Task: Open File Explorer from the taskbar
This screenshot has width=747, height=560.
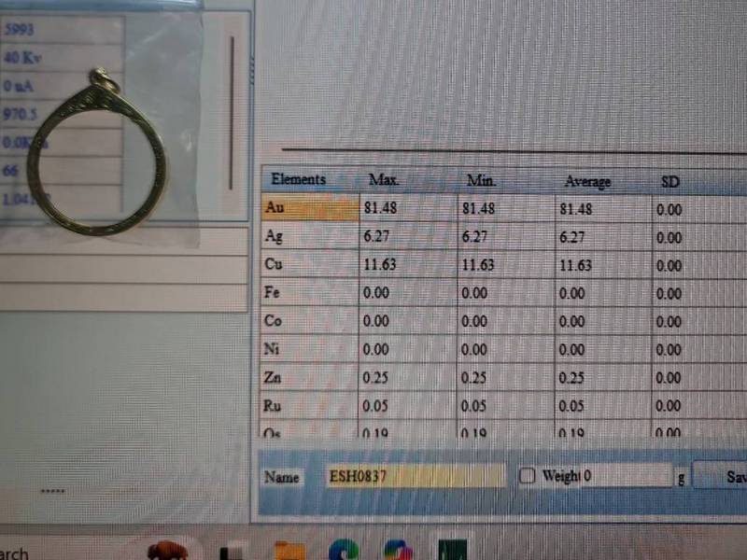Action: 289,551
